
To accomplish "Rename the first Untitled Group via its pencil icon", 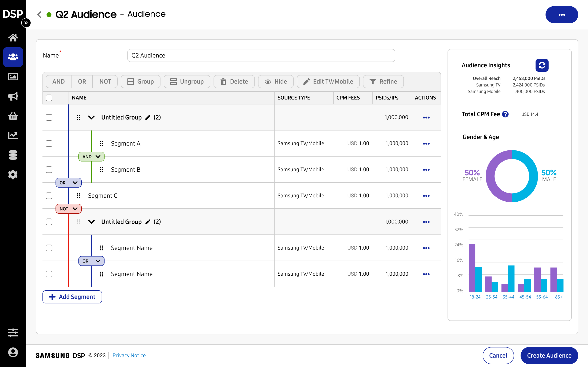I will coord(148,117).
